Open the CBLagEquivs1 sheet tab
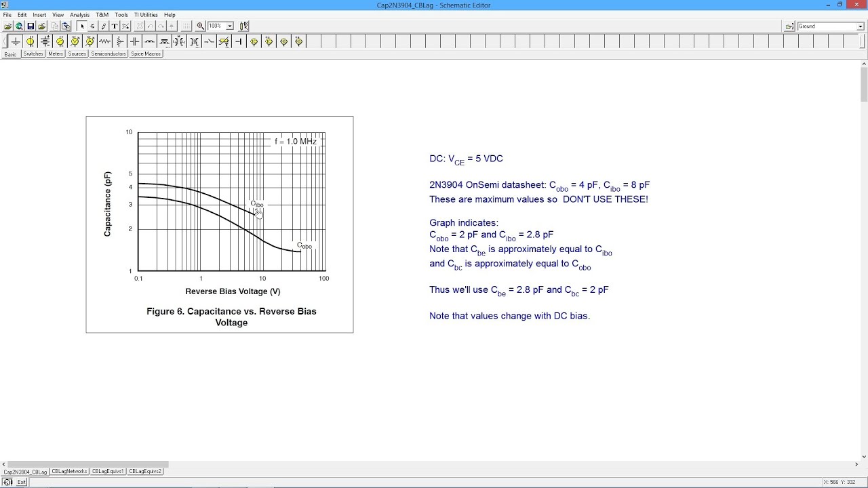Viewport: 868px width, 488px height. click(x=108, y=471)
